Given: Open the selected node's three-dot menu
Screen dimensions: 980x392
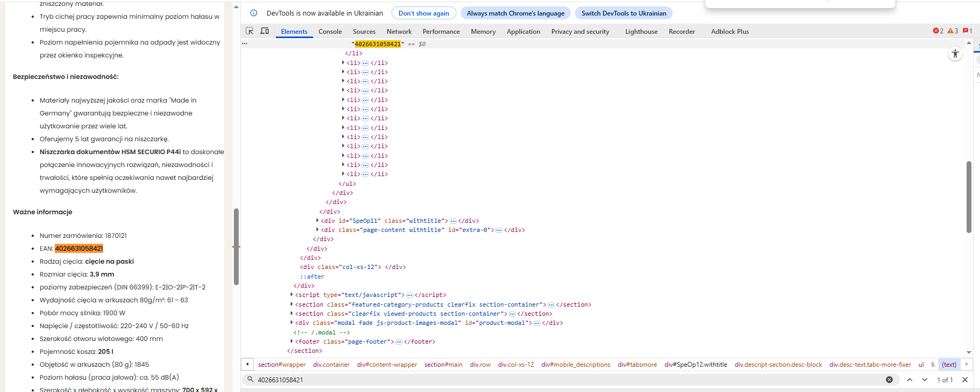Looking at the screenshot, I should click(245, 43).
